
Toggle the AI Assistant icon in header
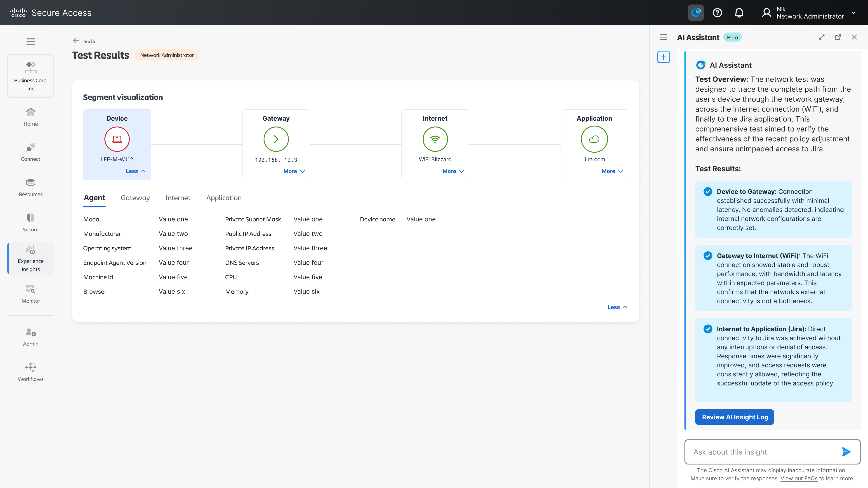(696, 13)
